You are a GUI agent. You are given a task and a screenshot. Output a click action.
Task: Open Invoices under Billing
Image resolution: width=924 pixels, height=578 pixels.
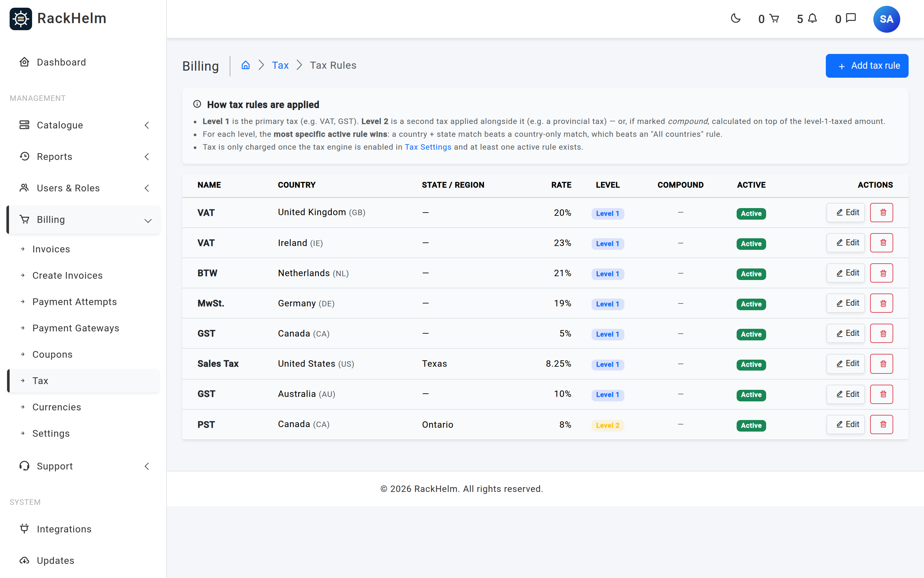83,249
